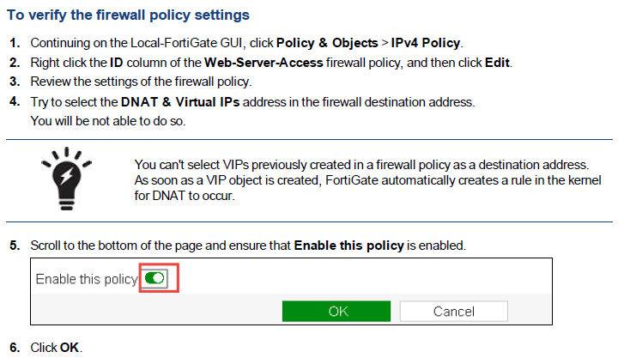Select the bold Policy & Objects text
The height and width of the screenshot is (364, 624).
pyautogui.click(x=326, y=42)
